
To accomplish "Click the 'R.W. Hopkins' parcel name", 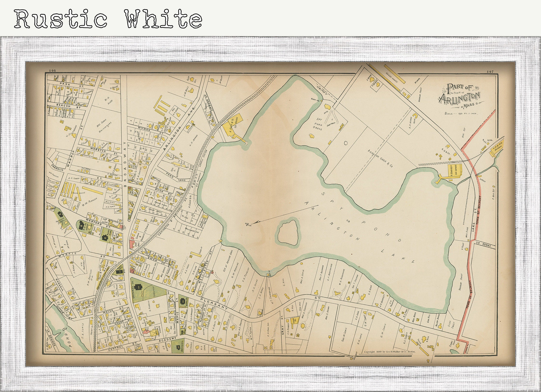I will [x=235, y=270].
